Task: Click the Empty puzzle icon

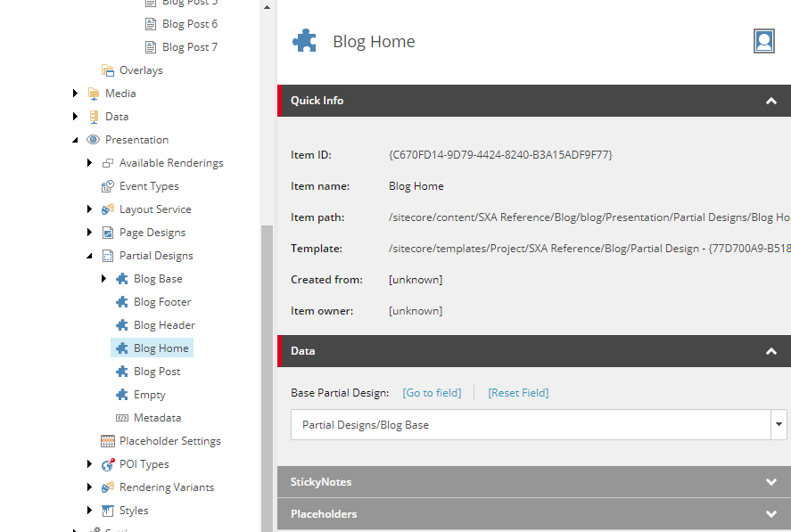Action: (121, 395)
